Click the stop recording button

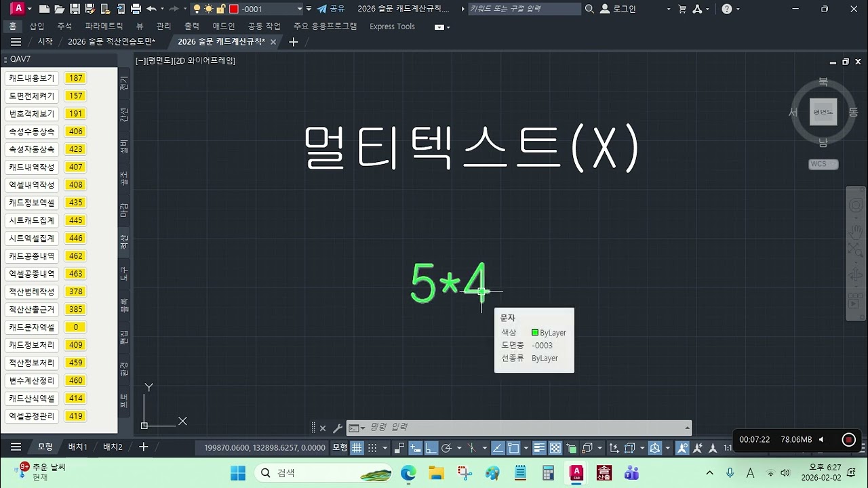pos(848,440)
